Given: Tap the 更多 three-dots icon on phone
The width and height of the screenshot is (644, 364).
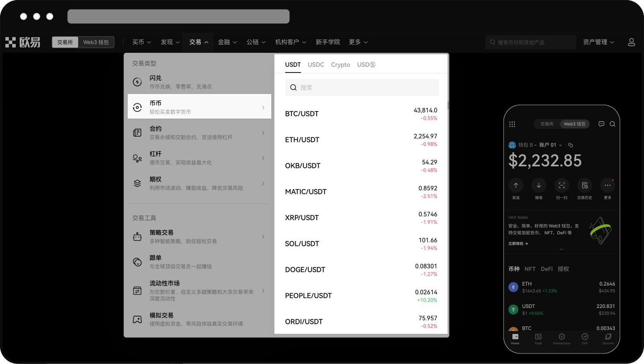Looking at the screenshot, I should coord(608,185).
